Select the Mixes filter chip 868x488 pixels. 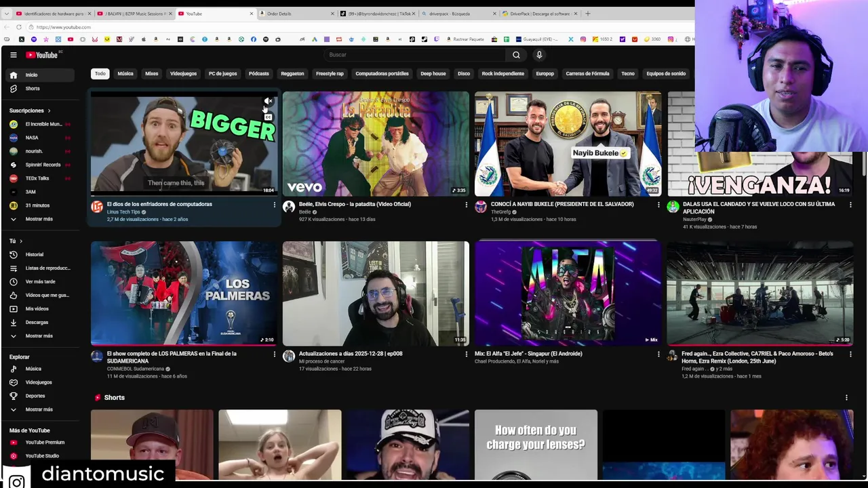(x=152, y=73)
